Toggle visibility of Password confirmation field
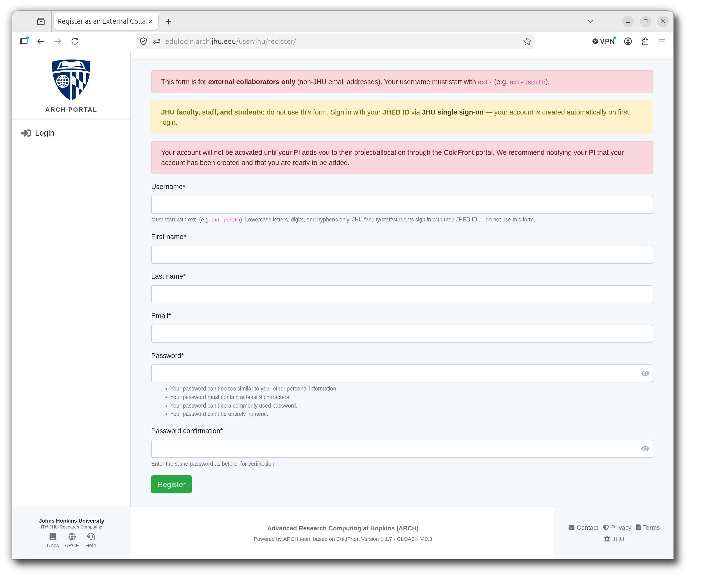Image resolution: width=701 pixels, height=588 pixels. click(x=645, y=449)
